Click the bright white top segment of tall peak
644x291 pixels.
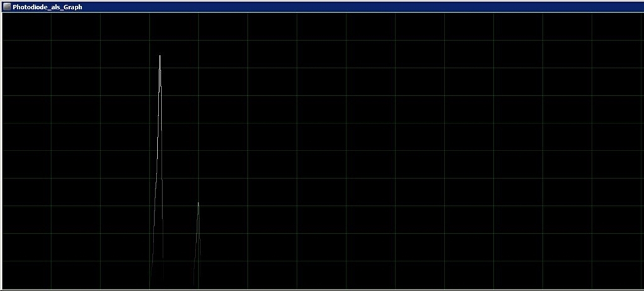160,63
